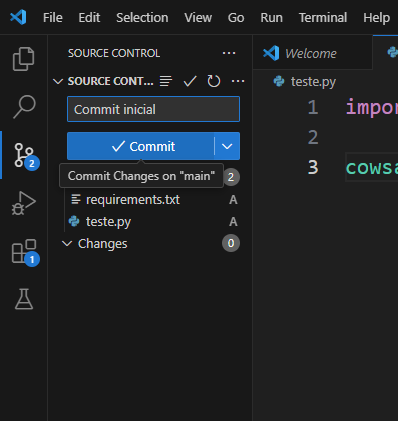Viewport: 398px width, 421px height.
Task: Click VS Code icon on Welcome tab
Action: tap(271, 53)
